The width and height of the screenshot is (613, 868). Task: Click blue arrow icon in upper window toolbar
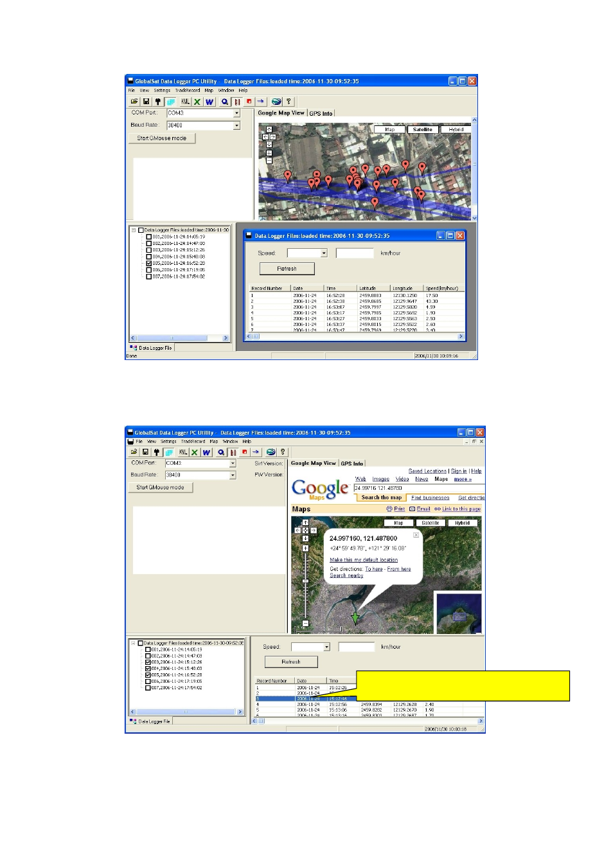[x=260, y=102]
